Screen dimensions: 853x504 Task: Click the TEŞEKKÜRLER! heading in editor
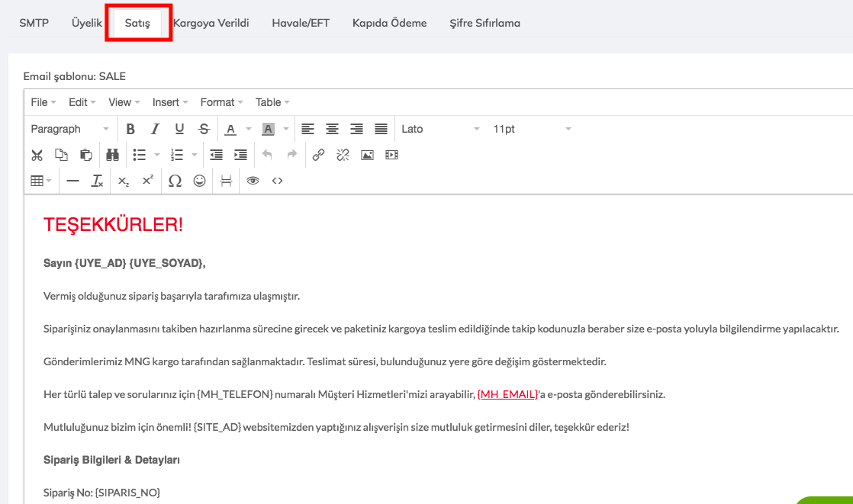(x=114, y=225)
